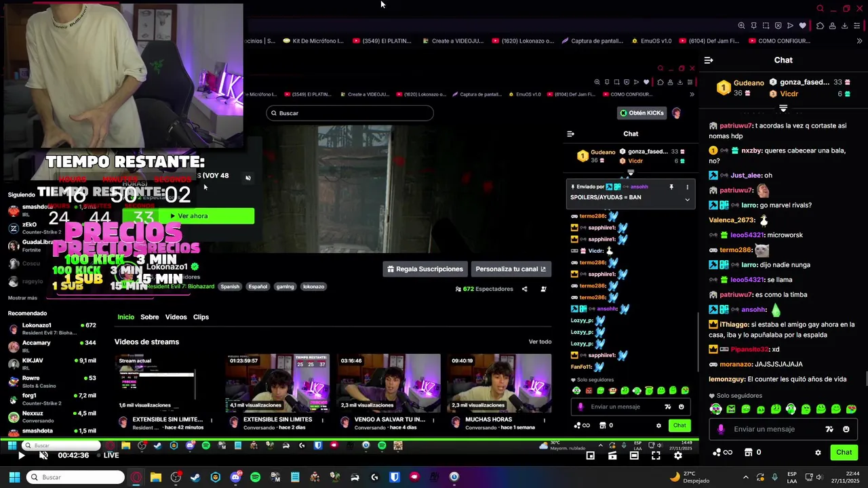This screenshot has width=868, height=488.
Task: Click the send-arrow Flow icon in toolbar
Action: [x=790, y=26]
